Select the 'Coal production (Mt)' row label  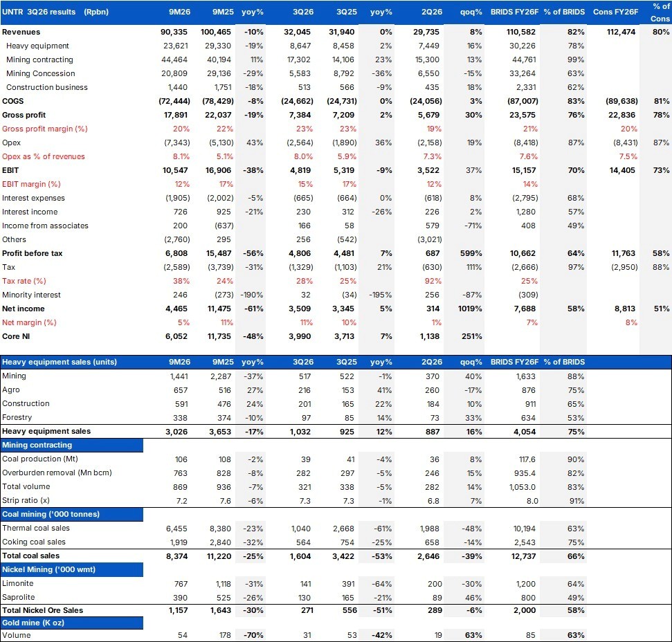pos(40,459)
